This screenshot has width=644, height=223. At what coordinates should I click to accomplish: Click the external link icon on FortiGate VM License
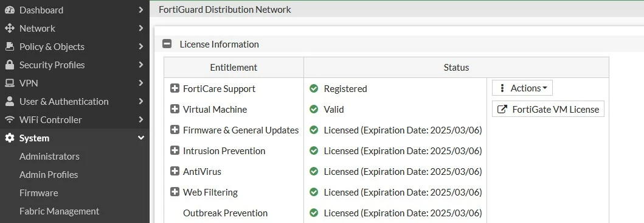502,109
